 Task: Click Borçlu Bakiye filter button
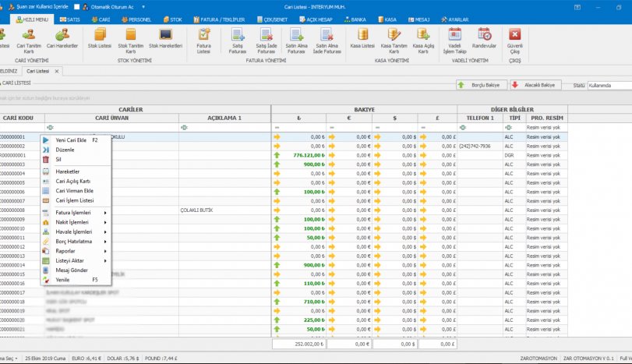point(481,85)
